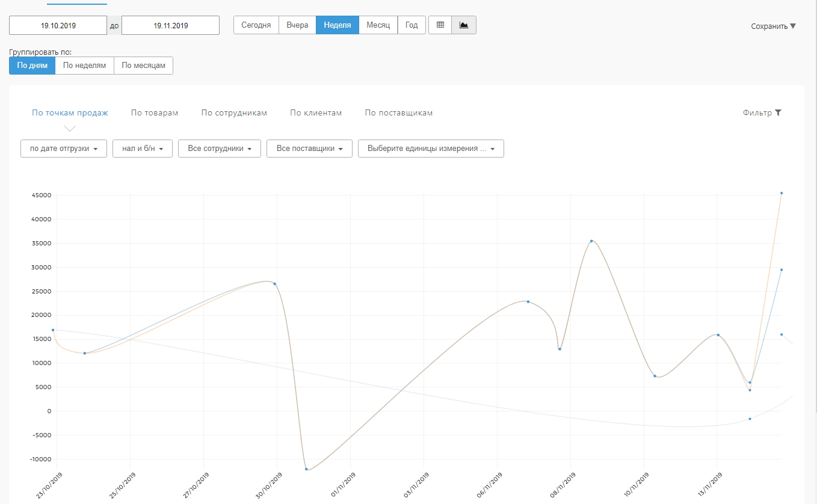Switch to table view icon

tap(440, 25)
